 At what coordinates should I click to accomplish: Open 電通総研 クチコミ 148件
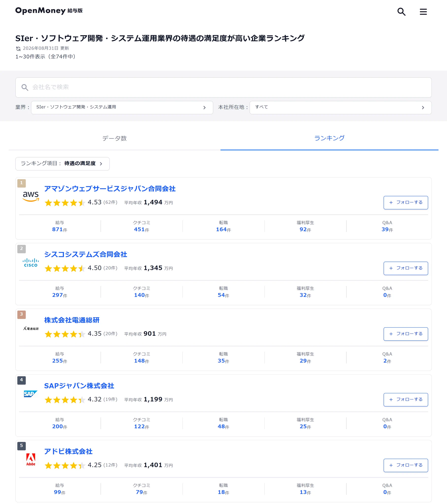[141, 358]
